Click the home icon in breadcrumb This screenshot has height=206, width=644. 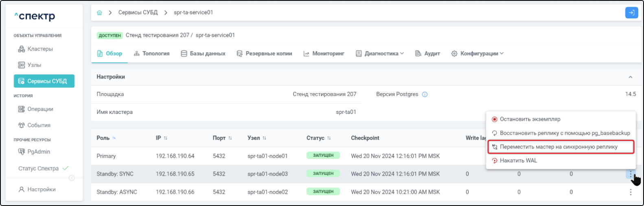point(99,13)
